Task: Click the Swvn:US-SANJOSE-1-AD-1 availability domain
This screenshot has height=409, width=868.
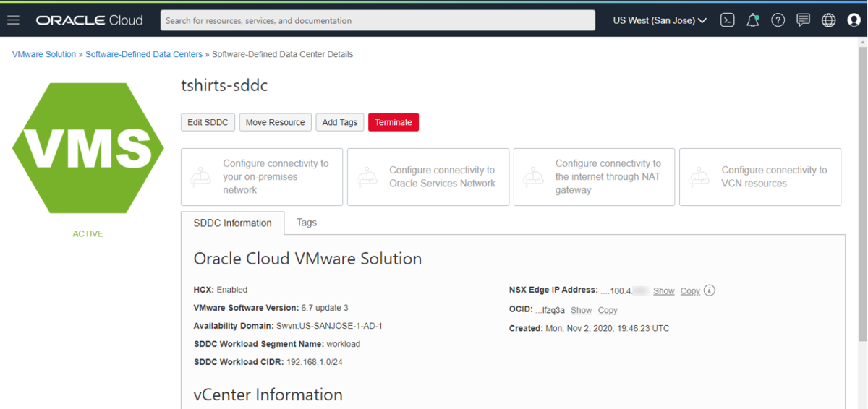Action: click(x=329, y=326)
